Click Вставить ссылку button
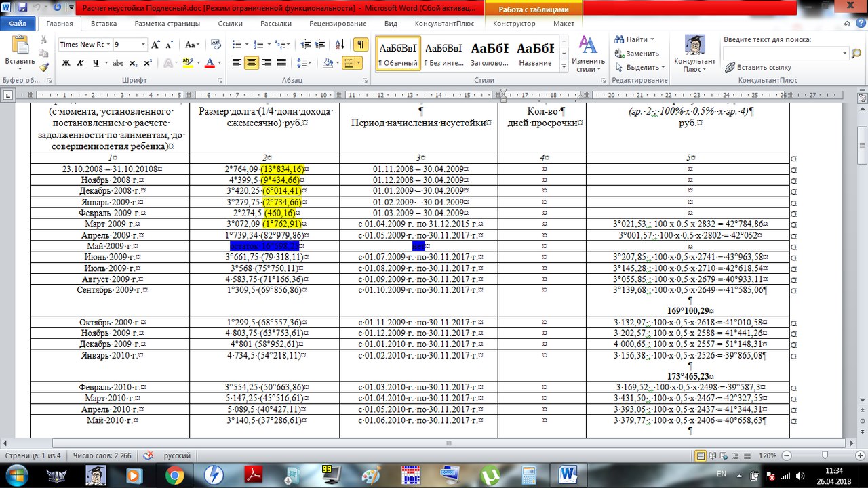This screenshot has width=868, height=488. coord(758,67)
